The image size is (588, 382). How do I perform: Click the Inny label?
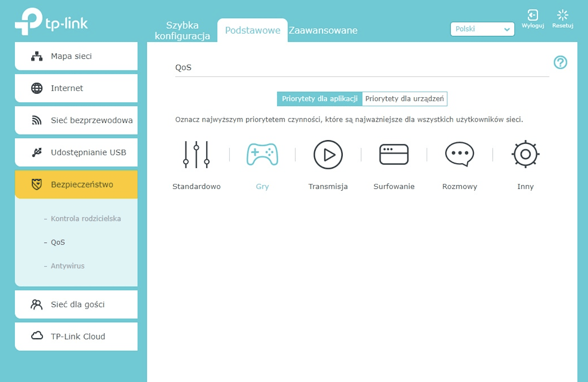coord(525,187)
